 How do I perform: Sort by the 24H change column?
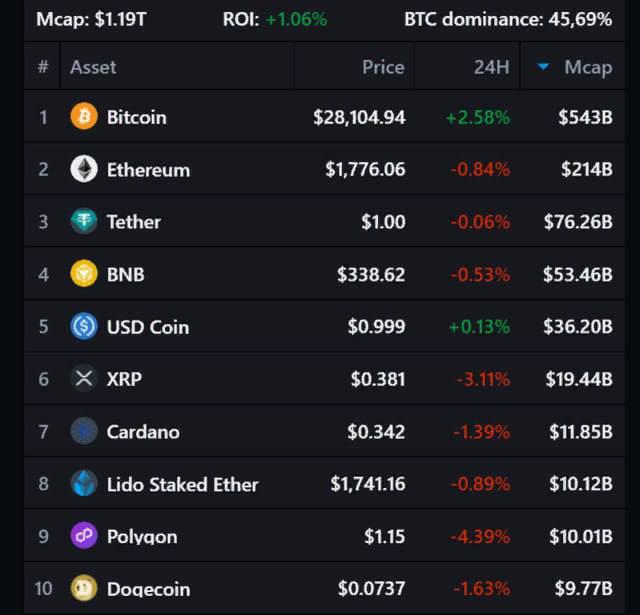491,67
